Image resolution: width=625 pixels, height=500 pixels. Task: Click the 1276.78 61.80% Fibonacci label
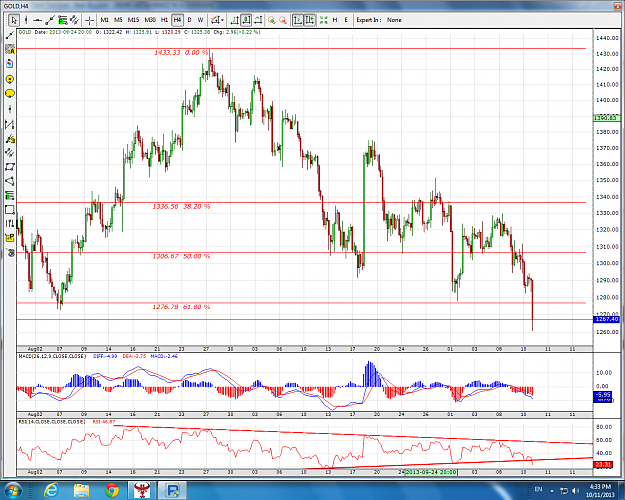[181, 307]
